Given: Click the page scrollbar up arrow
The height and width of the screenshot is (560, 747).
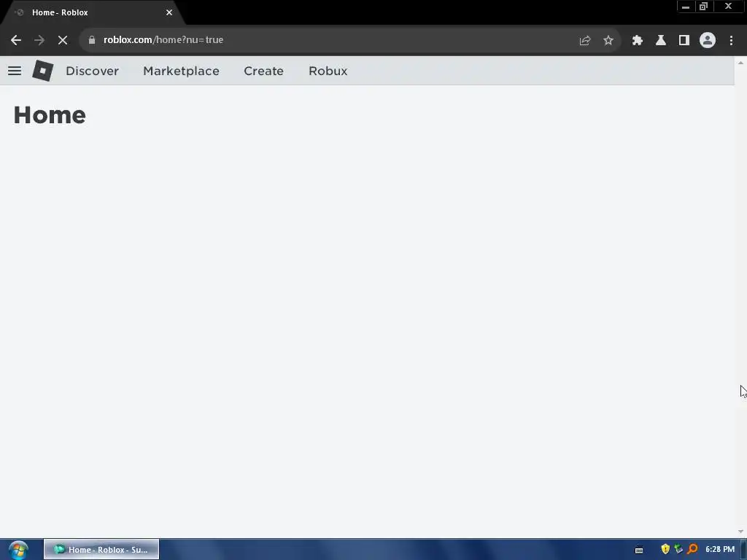Looking at the screenshot, I should 740,63.
